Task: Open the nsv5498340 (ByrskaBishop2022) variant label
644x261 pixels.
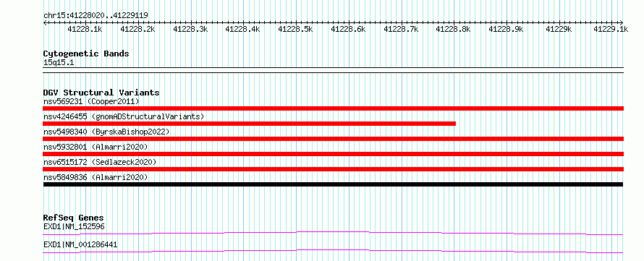Action: pyautogui.click(x=106, y=132)
